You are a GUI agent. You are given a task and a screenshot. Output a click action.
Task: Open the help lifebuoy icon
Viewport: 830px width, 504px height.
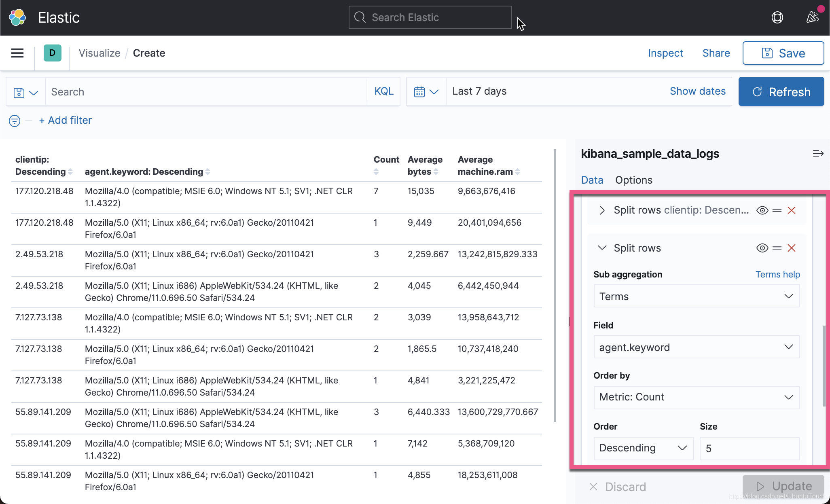click(777, 17)
